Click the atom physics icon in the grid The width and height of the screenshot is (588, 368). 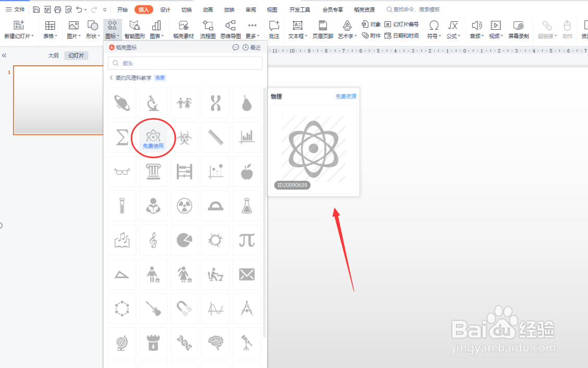pyautogui.click(x=153, y=137)
